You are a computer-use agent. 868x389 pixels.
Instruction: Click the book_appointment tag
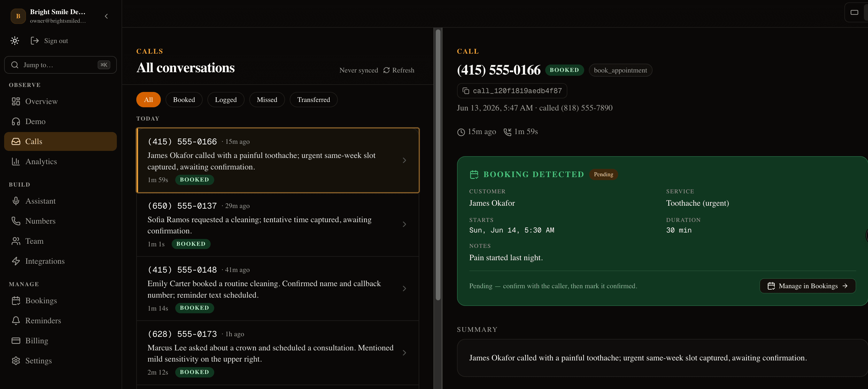point(620,70)
